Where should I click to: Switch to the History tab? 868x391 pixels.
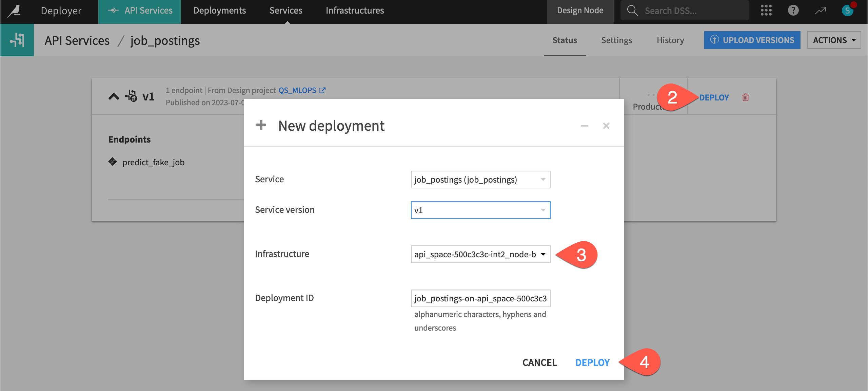pyautogui.click(x=670, y=40)
